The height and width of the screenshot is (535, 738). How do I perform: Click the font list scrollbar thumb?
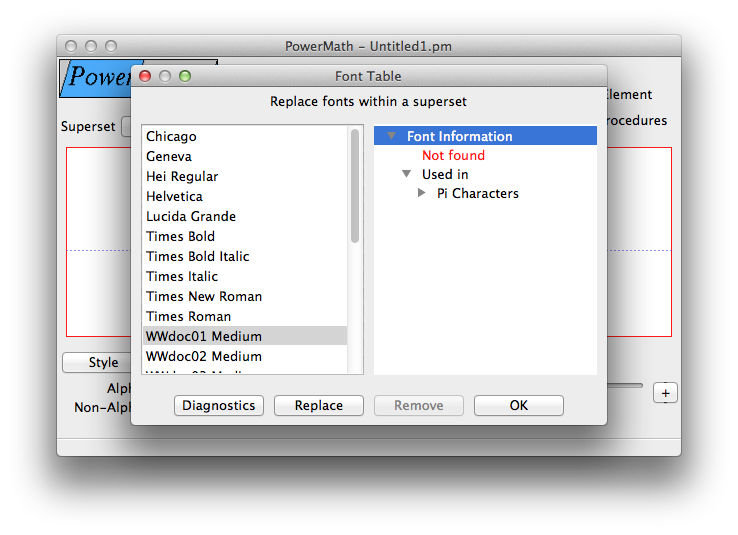click(x=355, y=186)
